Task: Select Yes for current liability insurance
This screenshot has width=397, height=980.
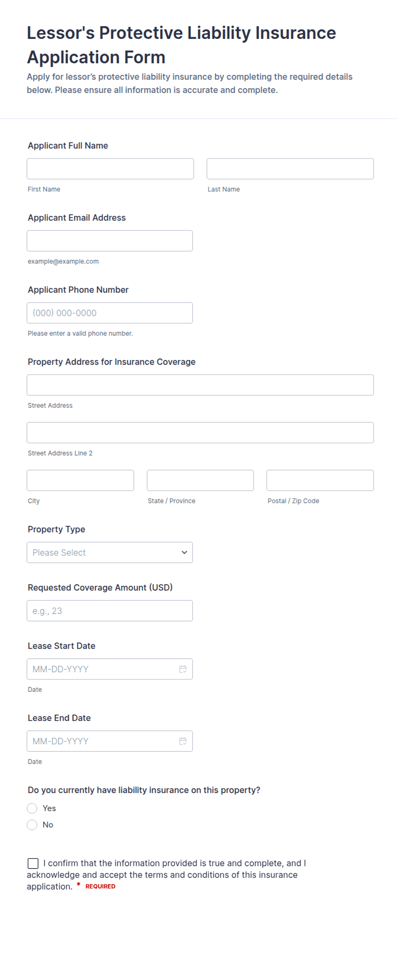Action: (32, 808)
